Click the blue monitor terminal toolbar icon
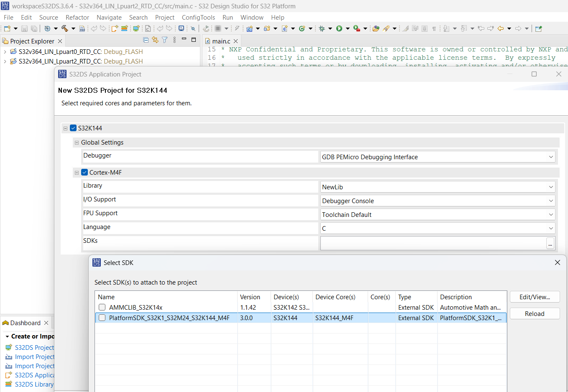The height and width of the screenshot is (392, 568). [x=181, y=28]
